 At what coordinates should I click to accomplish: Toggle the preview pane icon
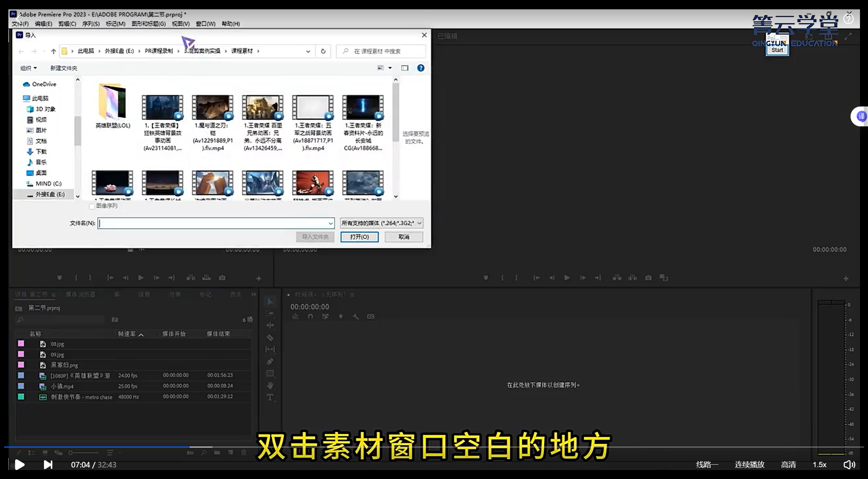point(405,68)
